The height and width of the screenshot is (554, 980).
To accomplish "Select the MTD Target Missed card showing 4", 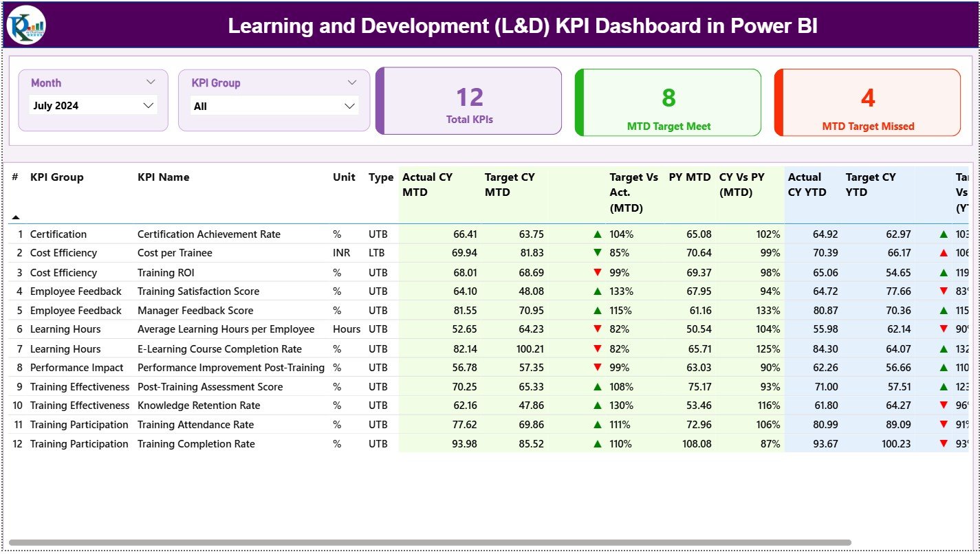I will [x=867, y=100].
